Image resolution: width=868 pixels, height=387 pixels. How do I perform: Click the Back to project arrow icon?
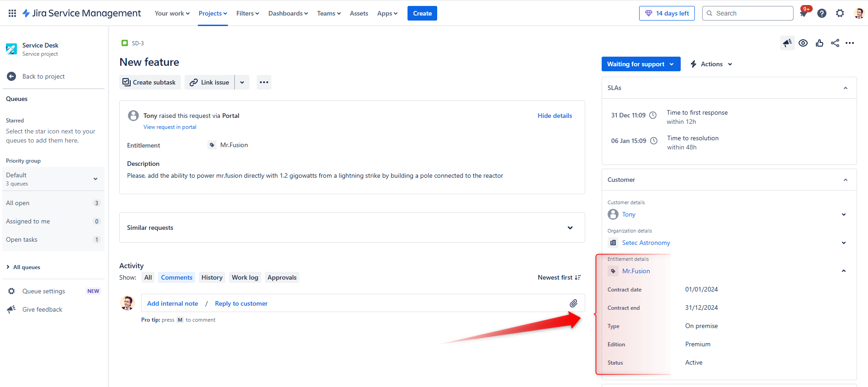pos(11,76)
